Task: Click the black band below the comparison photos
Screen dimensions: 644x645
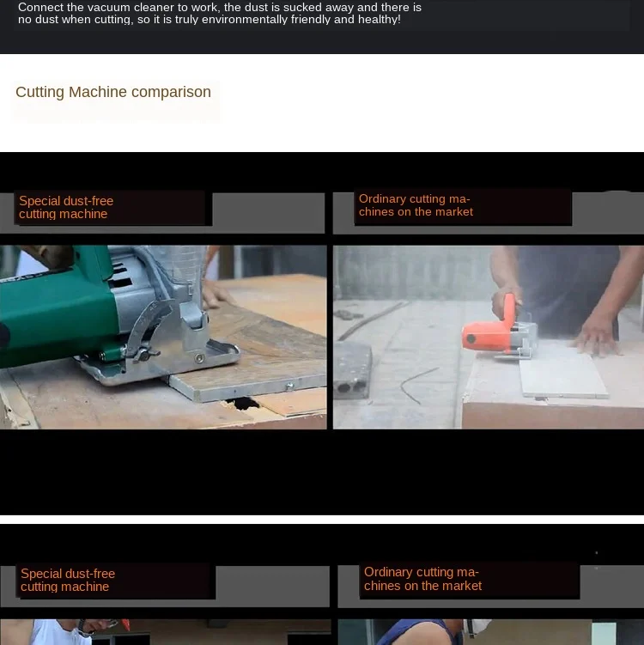Action: coord(322,472)
